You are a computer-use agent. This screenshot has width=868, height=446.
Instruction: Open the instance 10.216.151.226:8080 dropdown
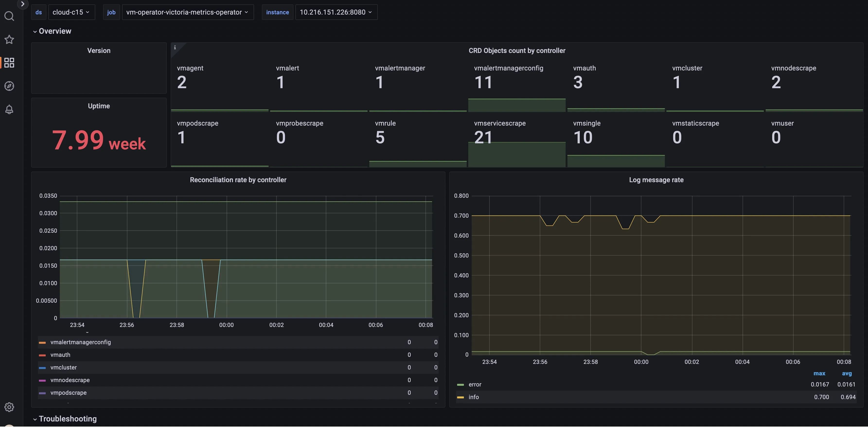(x=336, y=12)
